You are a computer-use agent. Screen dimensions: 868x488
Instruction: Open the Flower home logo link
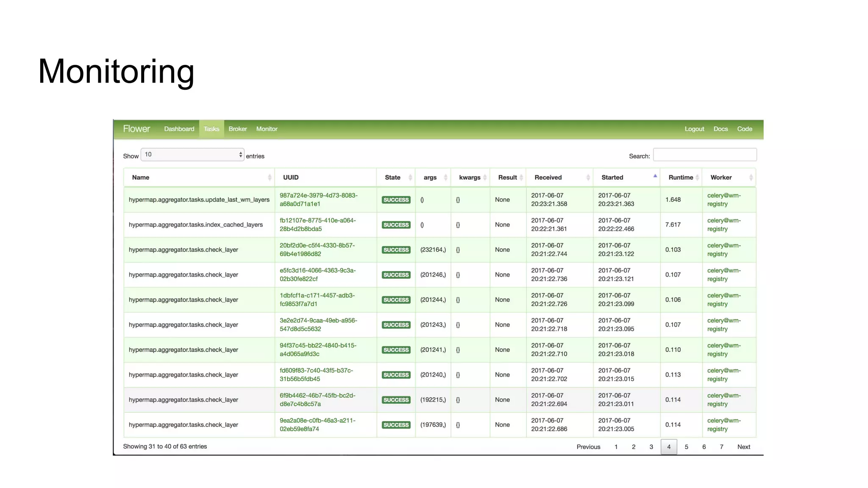tap(136, 129)
